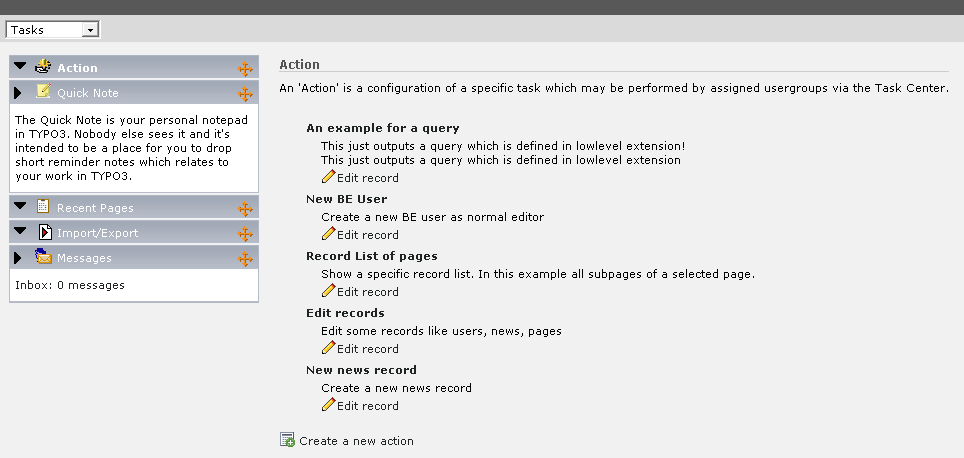Click the Quick Note notepad icon
Screen dimensions: 964x458
point(43,92)
